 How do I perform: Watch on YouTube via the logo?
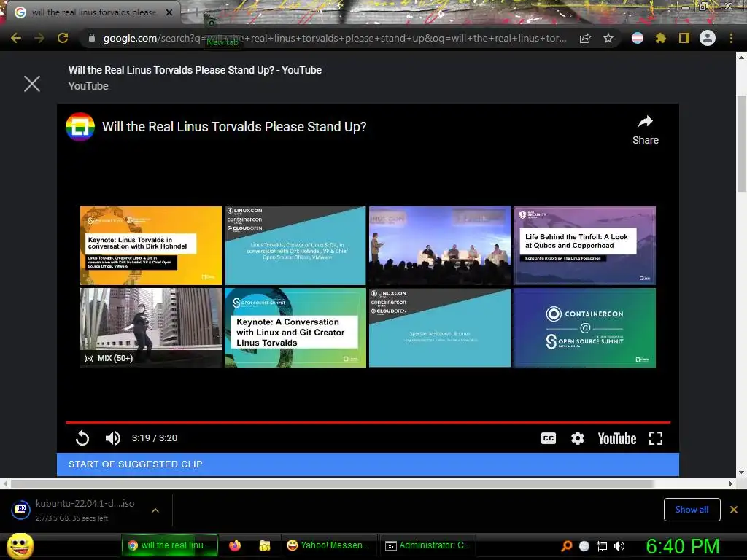617,438
